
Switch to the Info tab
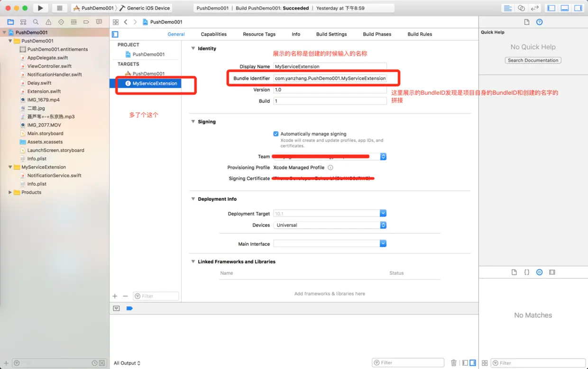tap(296, 34)
